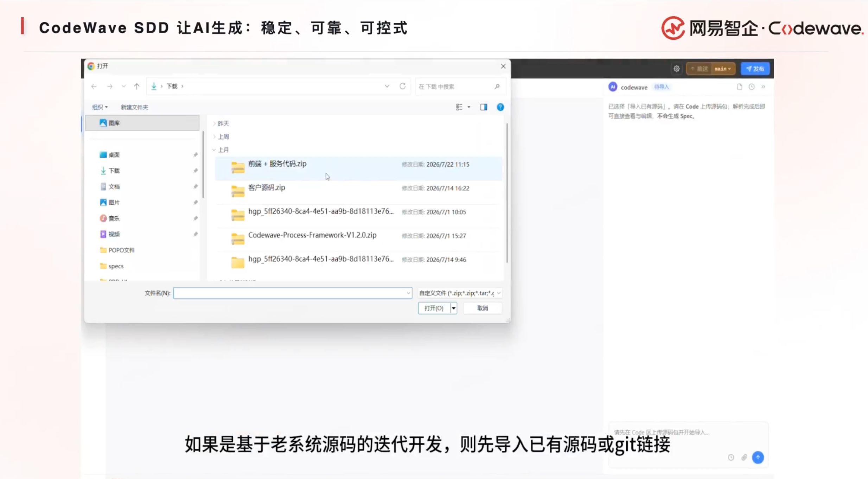The height and width of the screenshot is (479, 868).
Task: Open 下载 in the sidebar
Action: tap(114, 171)
